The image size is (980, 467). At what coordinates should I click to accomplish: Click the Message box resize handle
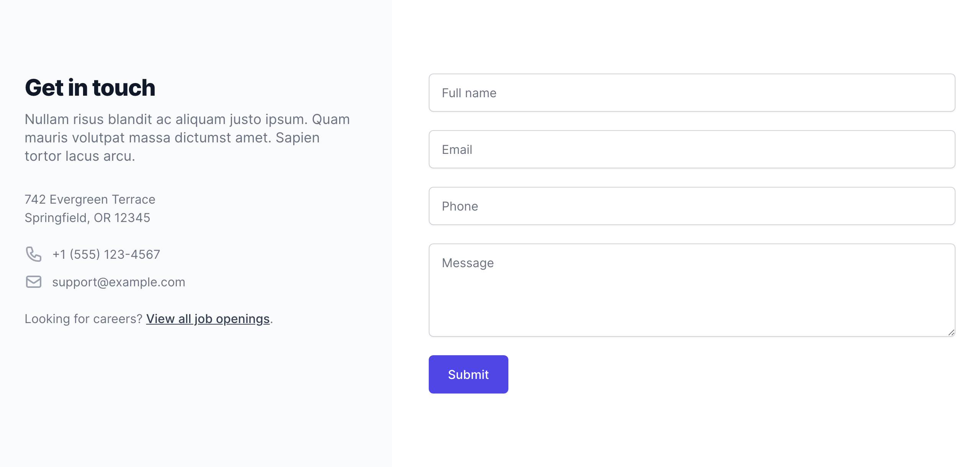coord(951,333)
